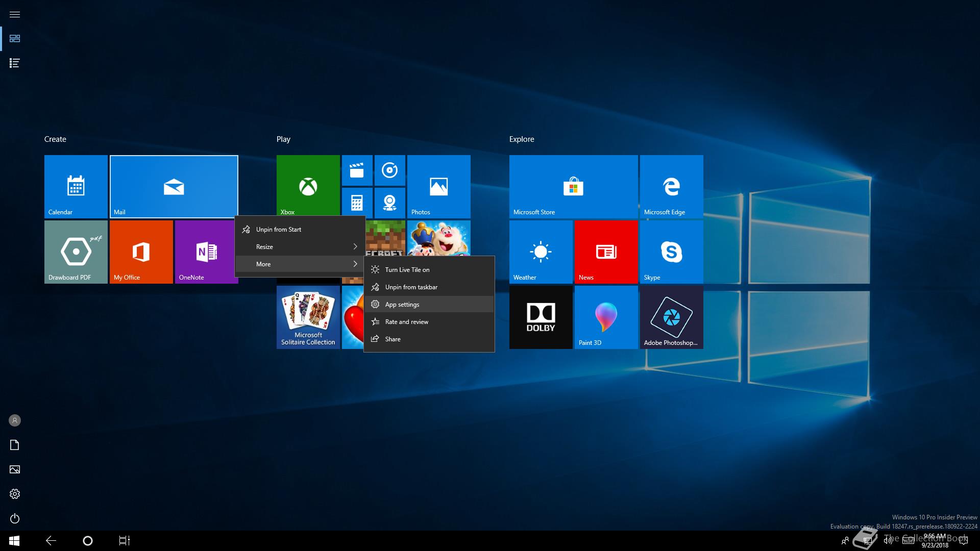Launch My Office tile
980x551 pixels.
pos(141,252)
